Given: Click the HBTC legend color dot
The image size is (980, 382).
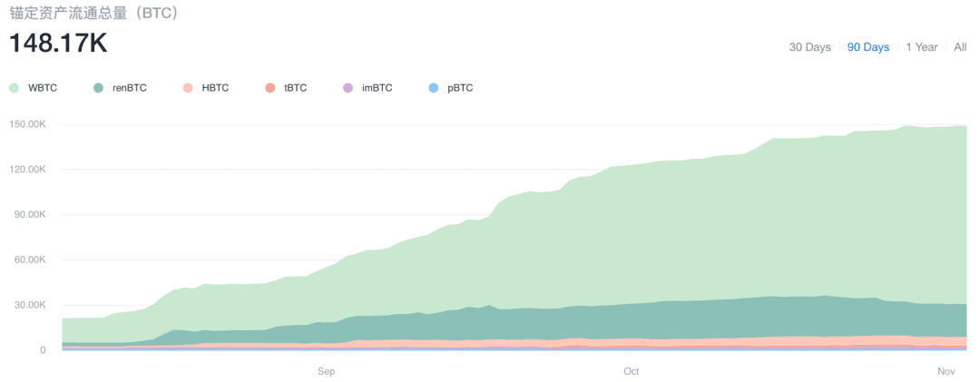Looking at the screenshot, I should pos(188,88).
